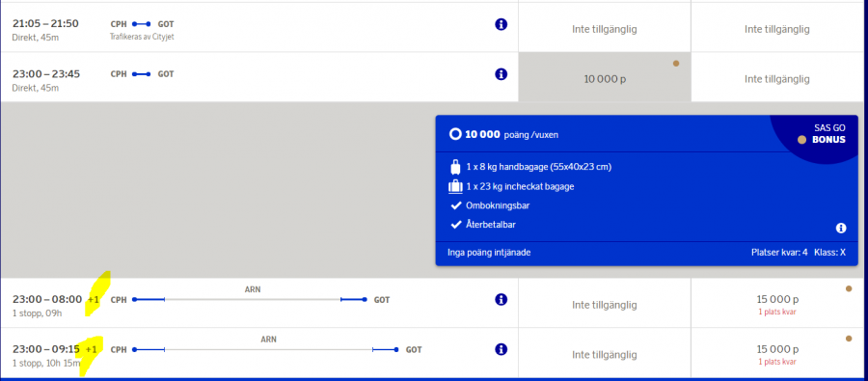Image resolution: width=868 pixels, height=381 pixels.
Task: Click 'Inga poäng intjänade' text
Action: tap(489, 253)
